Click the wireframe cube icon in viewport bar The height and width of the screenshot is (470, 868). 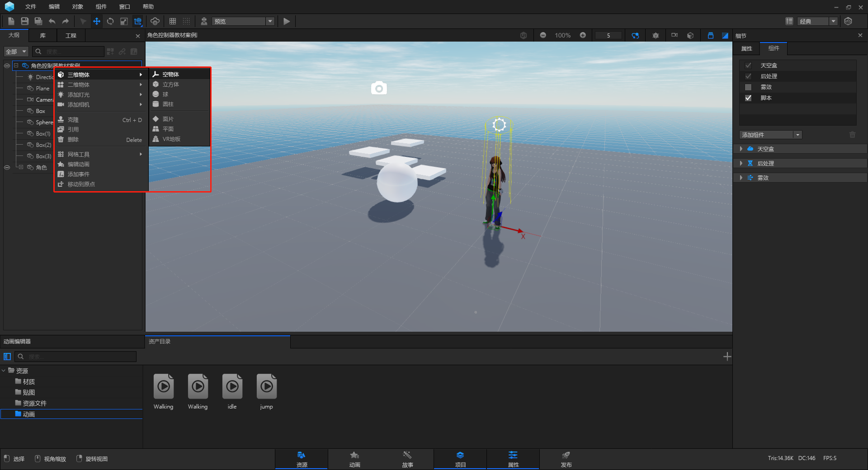(656, 35)
